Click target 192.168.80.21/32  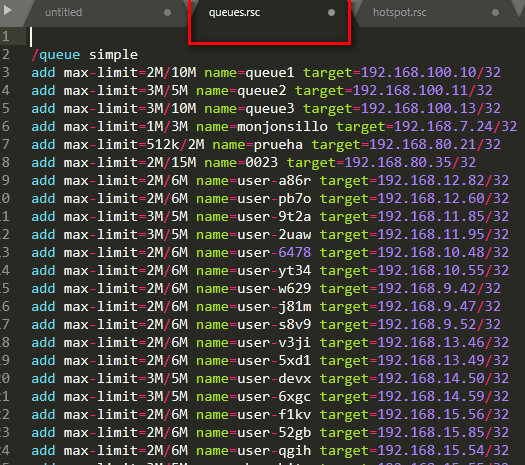tap(435, 145)
